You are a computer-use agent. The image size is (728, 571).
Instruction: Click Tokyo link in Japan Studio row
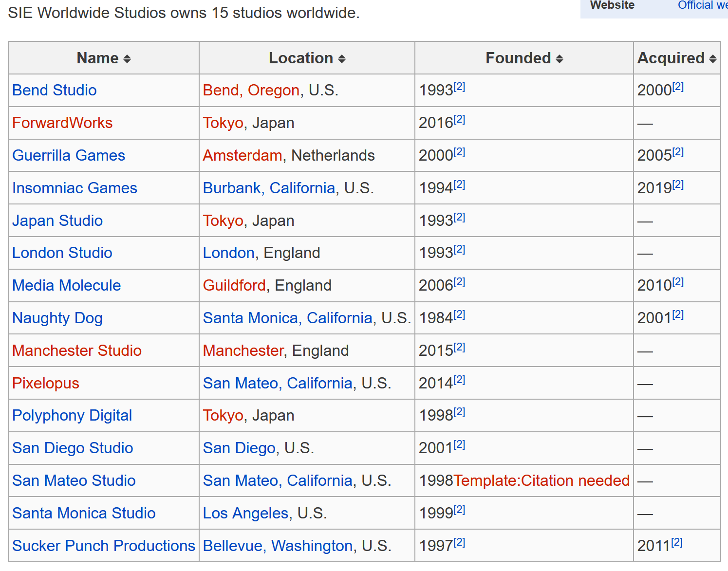(x=223, y=221)
